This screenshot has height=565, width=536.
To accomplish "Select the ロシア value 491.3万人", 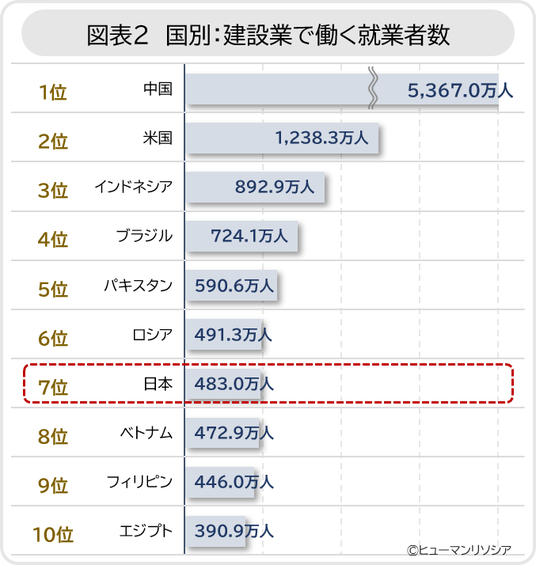I will [x=233, y=334].
